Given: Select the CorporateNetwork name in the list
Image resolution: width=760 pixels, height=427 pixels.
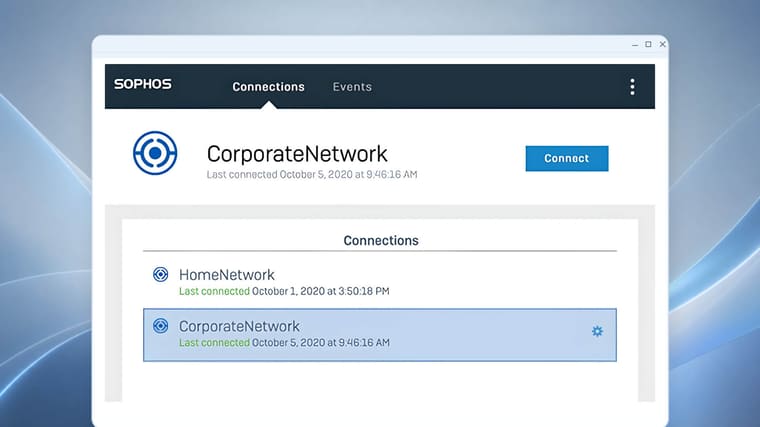Looking at the screenshot, I should (239, 326).
